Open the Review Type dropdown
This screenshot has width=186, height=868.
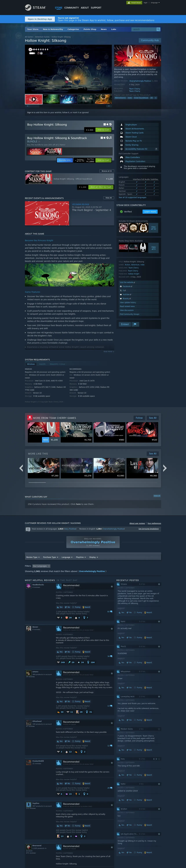coord(33,557)
